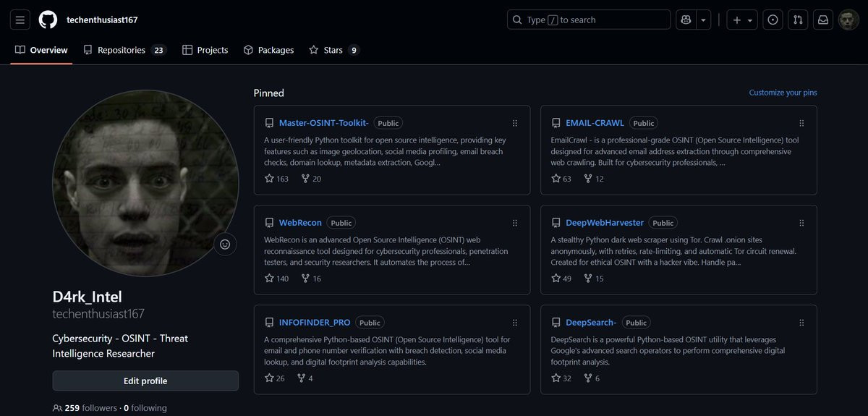868x416 pixels.
Task: Expand the Copilot dropdown arrow
Action: [703, 20]
